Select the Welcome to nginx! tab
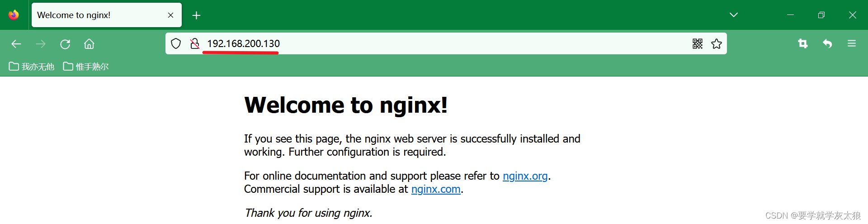Viewport: 868px width, 224px height. [x=107, y=15]
